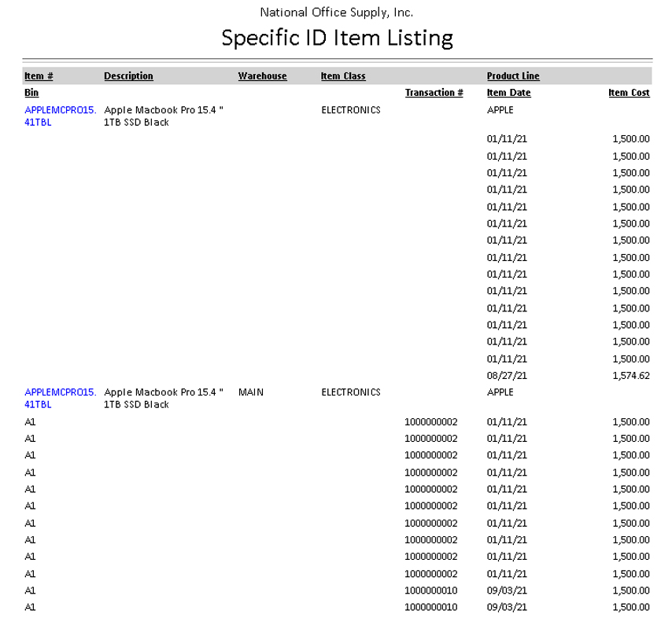Click the National Office Supply, Inc. heading
Screen dimensions: 672x618
coord(337,13)
